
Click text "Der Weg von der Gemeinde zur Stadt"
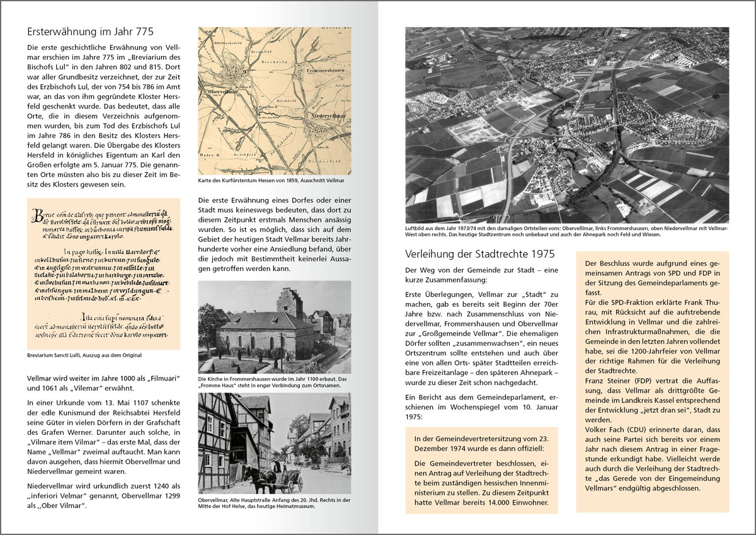(x=482, y=275)
